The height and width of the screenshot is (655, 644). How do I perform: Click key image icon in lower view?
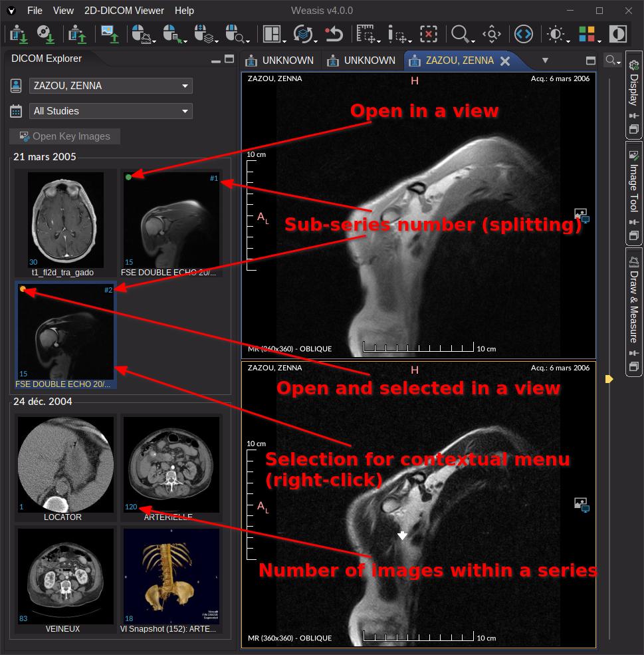click(582, 505)
